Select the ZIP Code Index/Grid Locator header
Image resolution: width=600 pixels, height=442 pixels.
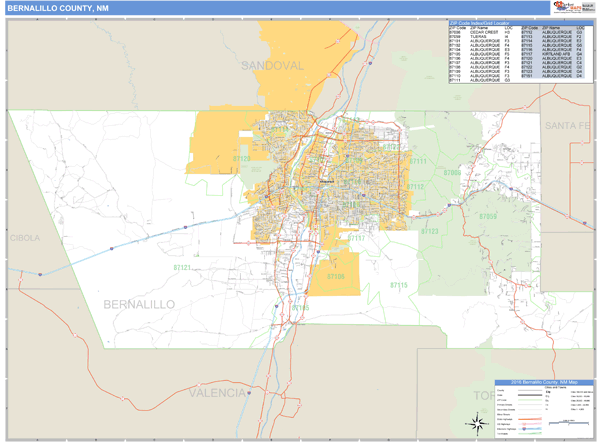[x=478, y=22]
